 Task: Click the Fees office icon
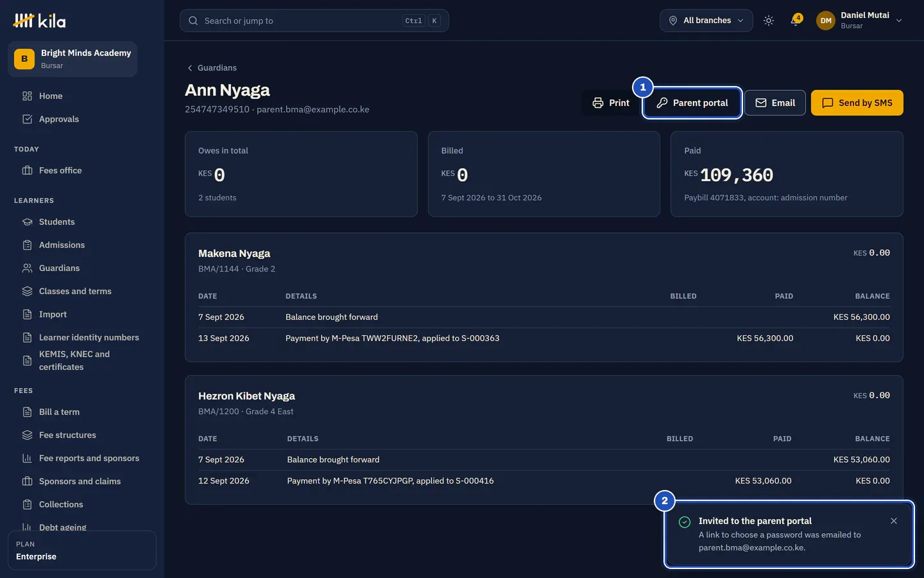(x=27, y=170)
